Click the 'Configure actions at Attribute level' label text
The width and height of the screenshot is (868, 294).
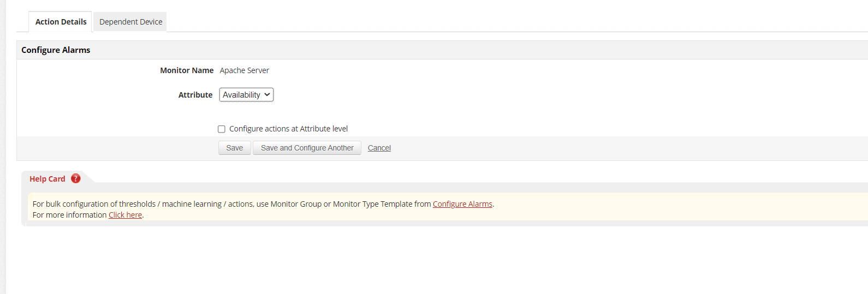click(x=288, y=129)
